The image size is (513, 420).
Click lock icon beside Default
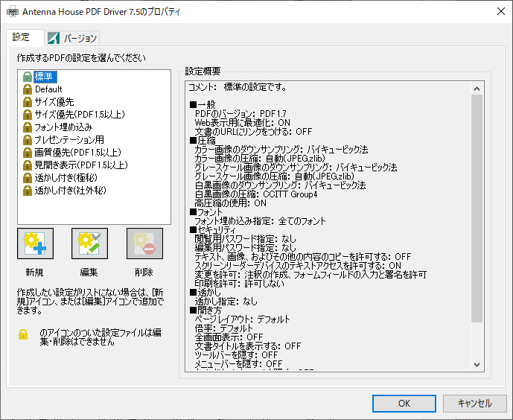click(x=28, y=89)
